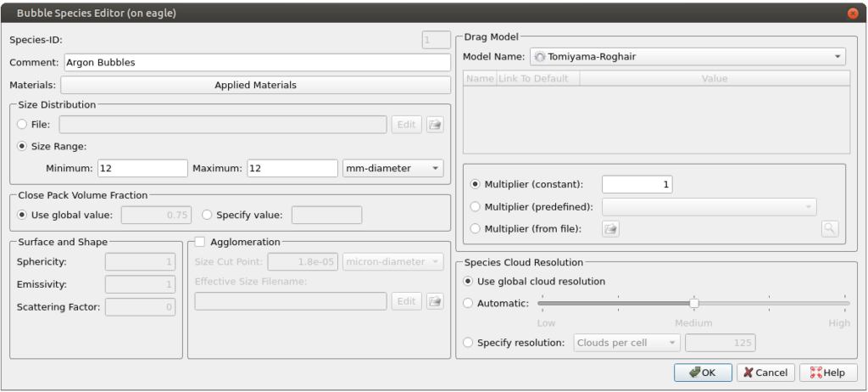Open Help for the species editor
868x392 pixels.
click(828, 372)
